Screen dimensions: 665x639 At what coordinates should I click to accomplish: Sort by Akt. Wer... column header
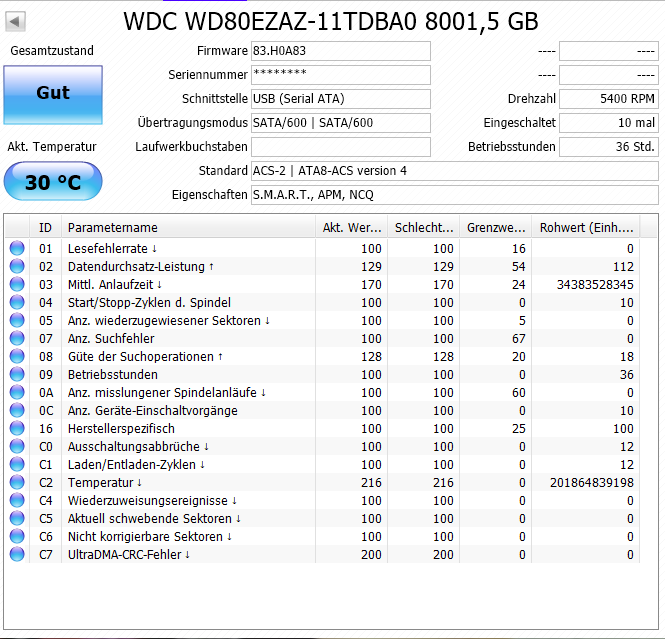(x=352, y=228)
